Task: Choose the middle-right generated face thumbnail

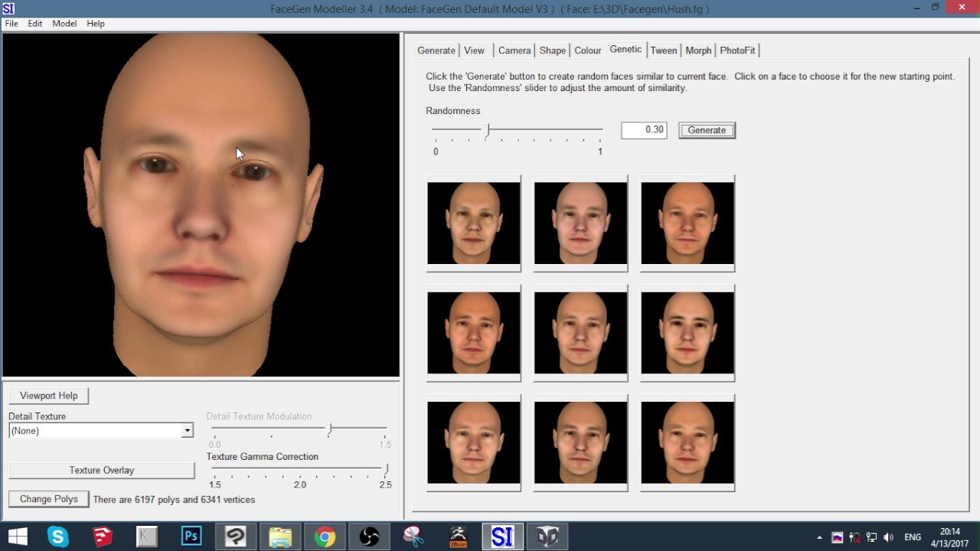Action: (x=688, y=333)
